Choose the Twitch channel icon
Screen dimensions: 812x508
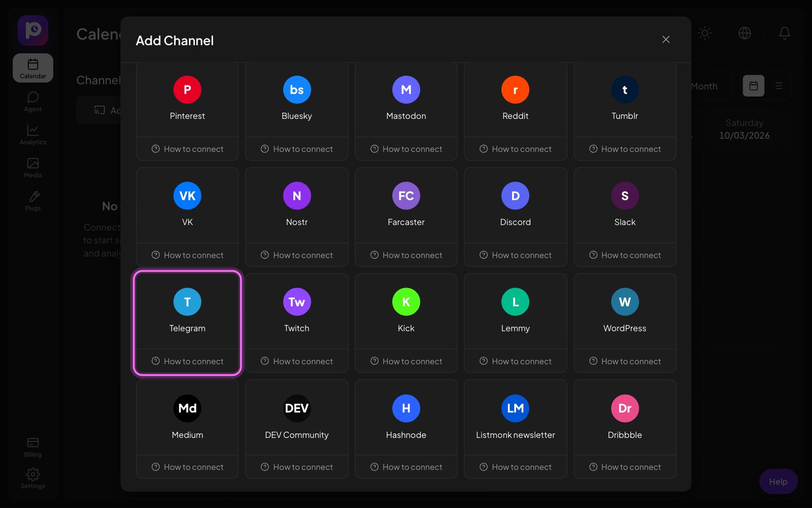coord(297,302)
